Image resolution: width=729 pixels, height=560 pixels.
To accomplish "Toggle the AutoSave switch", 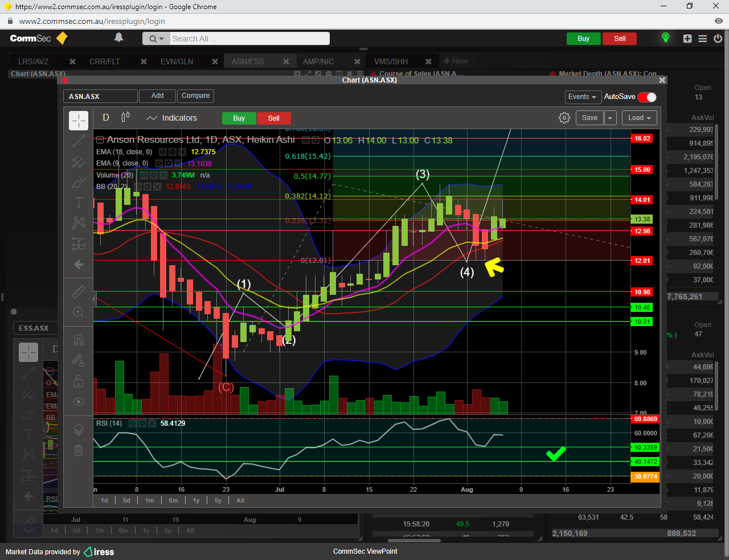I will click(647, 97).
